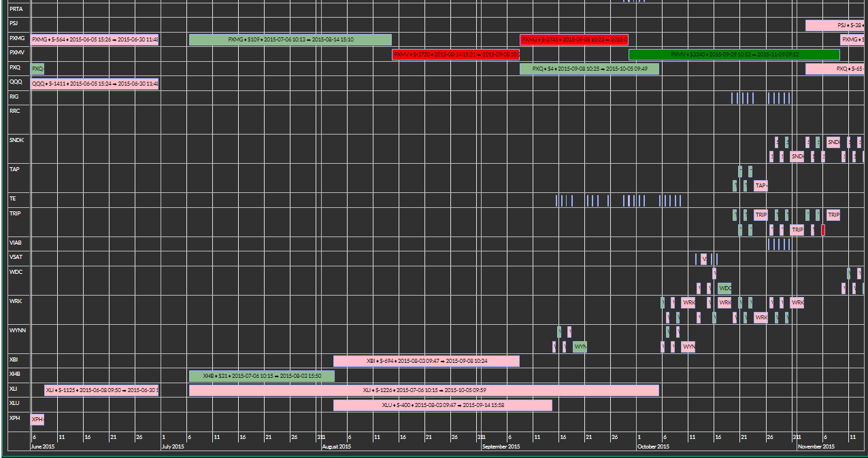Click the November 2015 axis label
This screenshot has width=868, height=458.
816,446
